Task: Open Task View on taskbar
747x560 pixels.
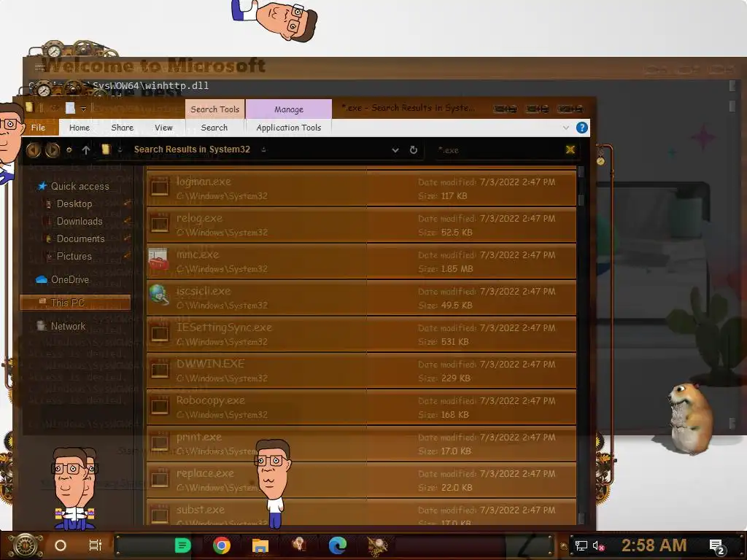Action: pos(96,545)
